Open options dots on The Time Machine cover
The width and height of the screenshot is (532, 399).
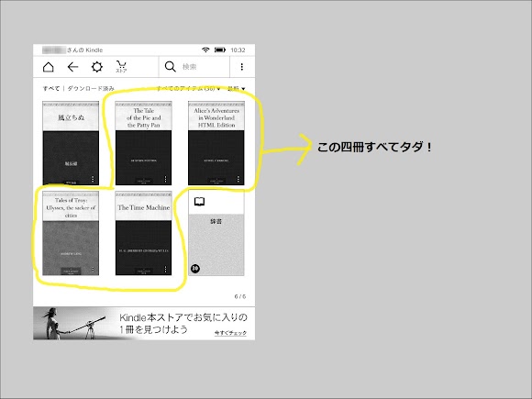pos(166,269)
